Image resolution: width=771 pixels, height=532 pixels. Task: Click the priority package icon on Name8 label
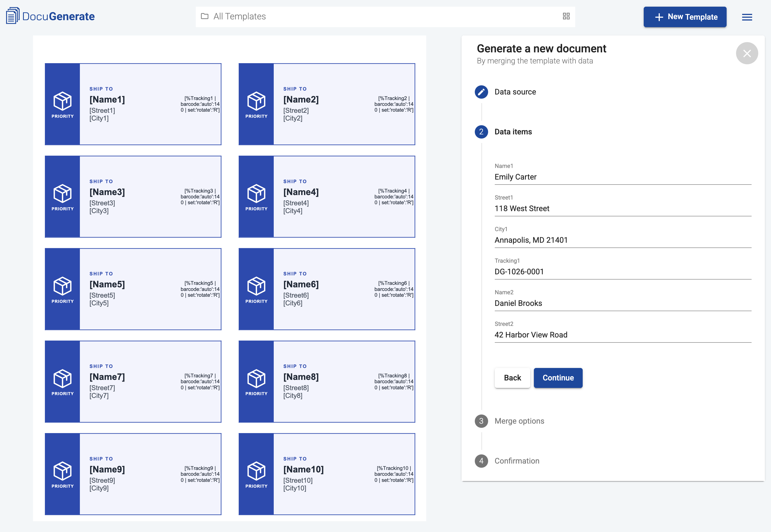pyautogui.click(x=256, y=378)
